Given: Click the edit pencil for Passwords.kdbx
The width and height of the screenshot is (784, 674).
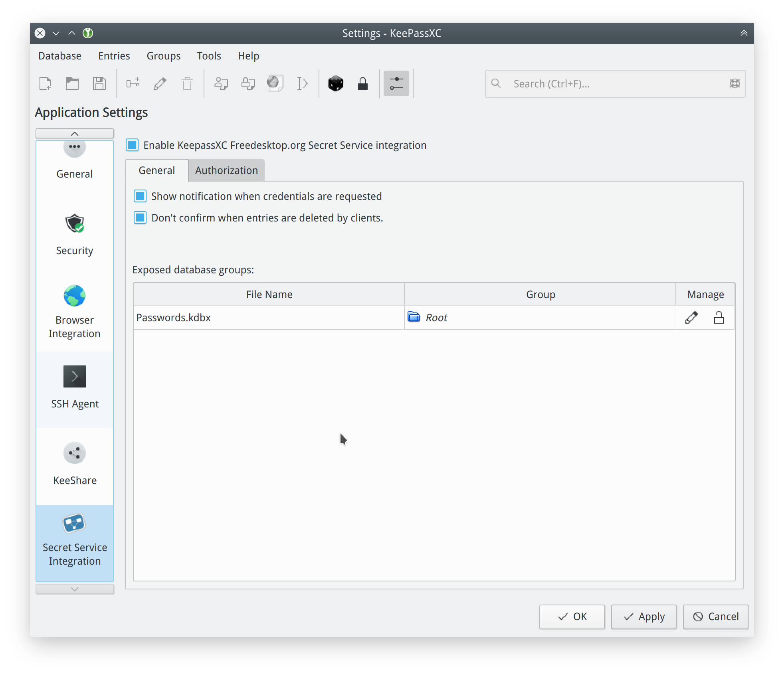Looking at the screenshot, I should pyautogui.click(x=691, y=318).
